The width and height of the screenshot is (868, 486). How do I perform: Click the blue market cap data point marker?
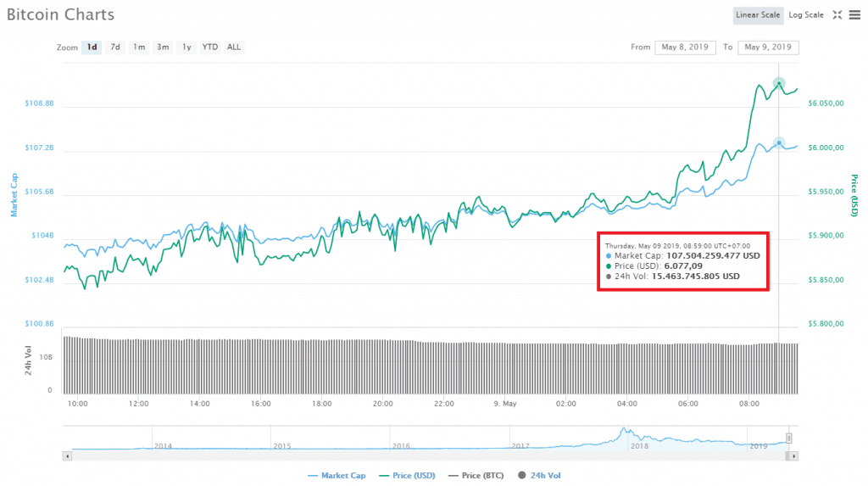click(779, 143)
